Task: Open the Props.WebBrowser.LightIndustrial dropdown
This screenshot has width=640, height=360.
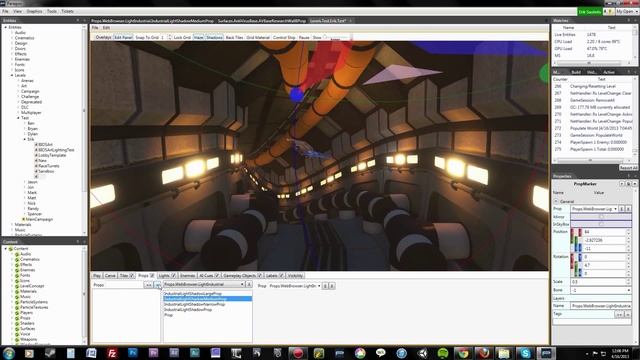Action: (204, 284)
